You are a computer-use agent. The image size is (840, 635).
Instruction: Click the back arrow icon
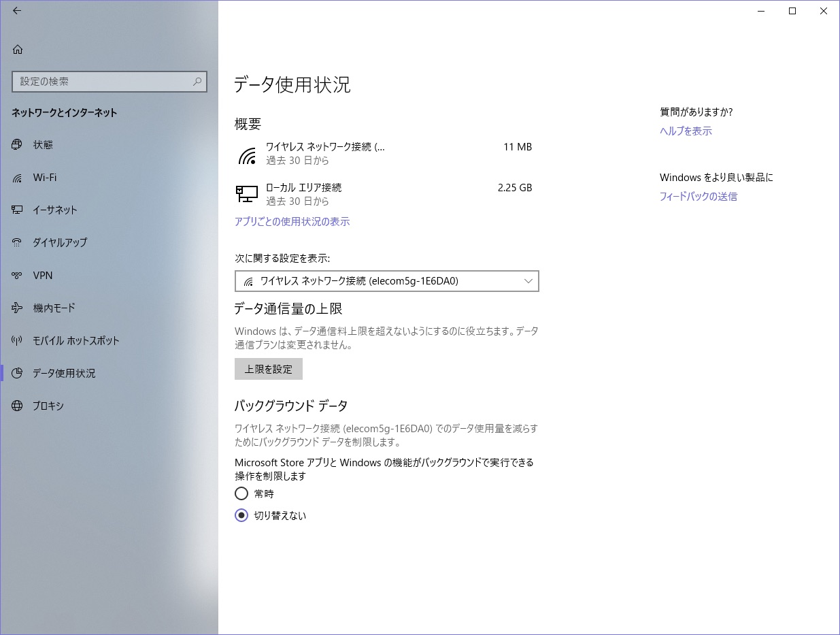(17, 11)
